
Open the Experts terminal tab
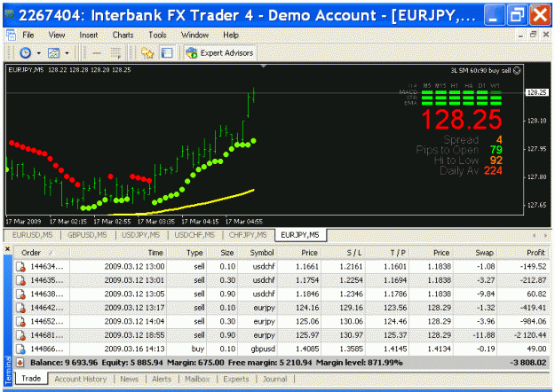235,379
